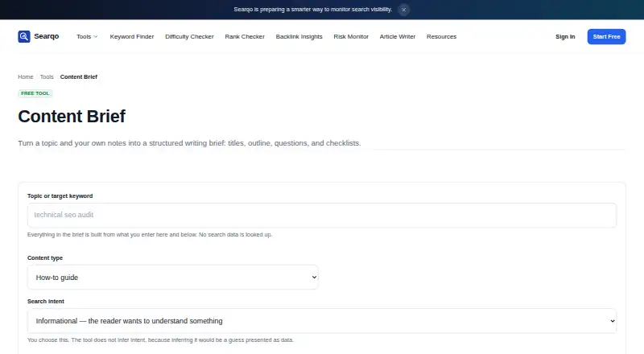Click the Content Brief breadcrumb text
Viewport: 644px width, 354px height.
[x=78, y=76]
